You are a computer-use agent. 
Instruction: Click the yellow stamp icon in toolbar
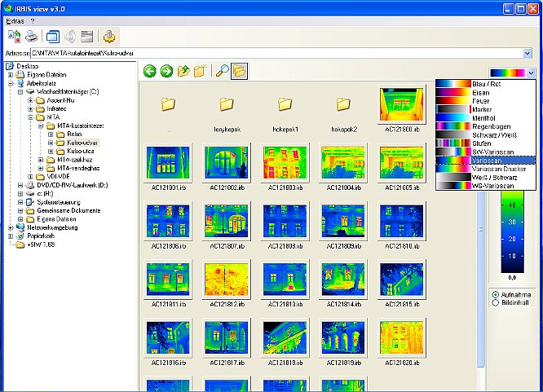pyautogui.click(x=109, y=37)
